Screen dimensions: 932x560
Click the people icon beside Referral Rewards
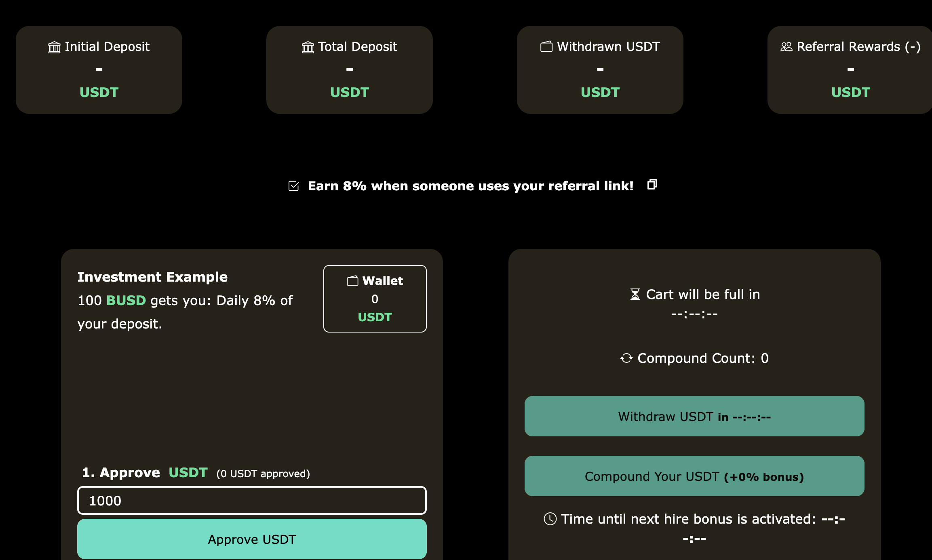(787, 47)
